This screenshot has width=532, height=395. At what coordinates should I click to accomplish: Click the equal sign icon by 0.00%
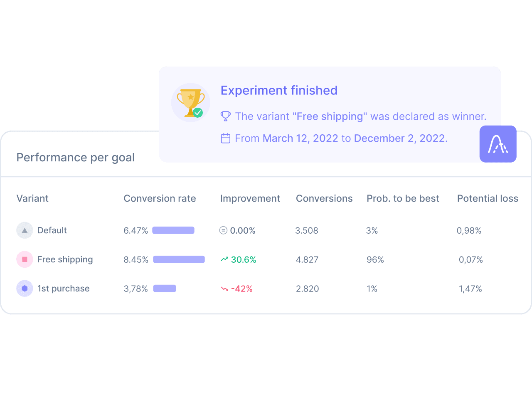(223, 230)
